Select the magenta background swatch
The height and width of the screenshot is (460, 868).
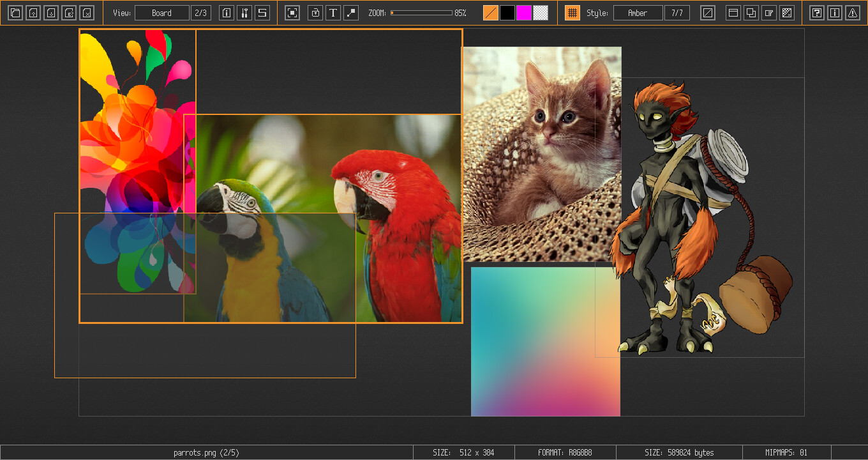(523, 12)
